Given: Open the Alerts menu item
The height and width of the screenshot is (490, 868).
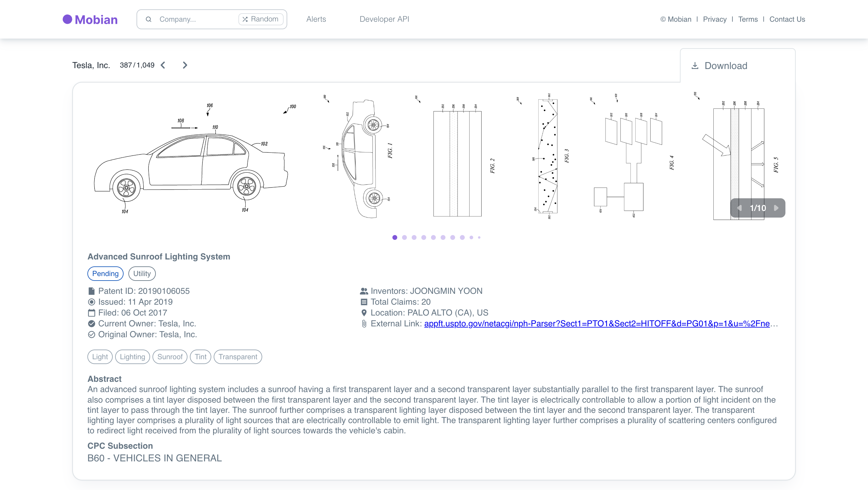Looking at the screenshot, I should tap(316, 19).
